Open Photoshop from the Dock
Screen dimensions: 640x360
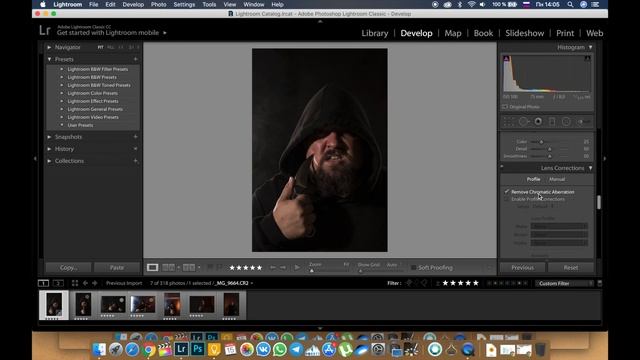point(198,349)
